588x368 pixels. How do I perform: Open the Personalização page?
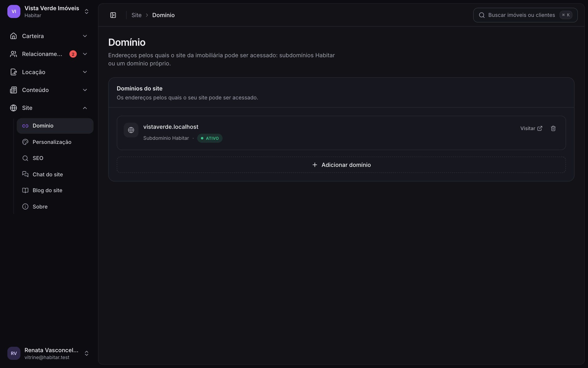point(55,142)
